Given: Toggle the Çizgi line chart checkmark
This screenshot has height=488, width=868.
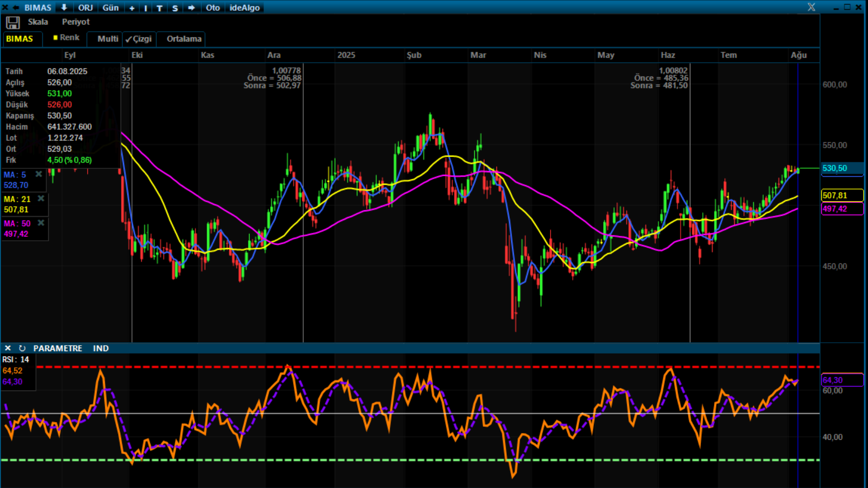Looking at the screenshot, I should (x=139, y=39).
